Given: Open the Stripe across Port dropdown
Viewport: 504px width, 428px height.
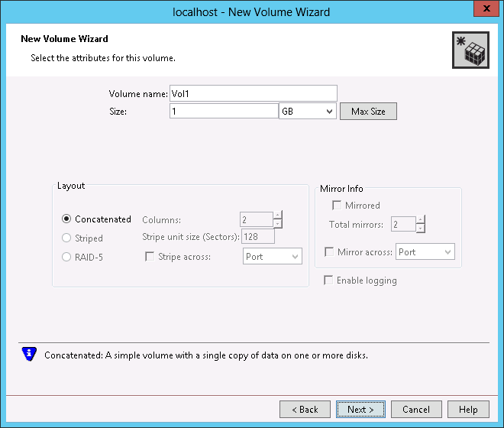Looking at the screenshot, I should (x=273, y=257).
